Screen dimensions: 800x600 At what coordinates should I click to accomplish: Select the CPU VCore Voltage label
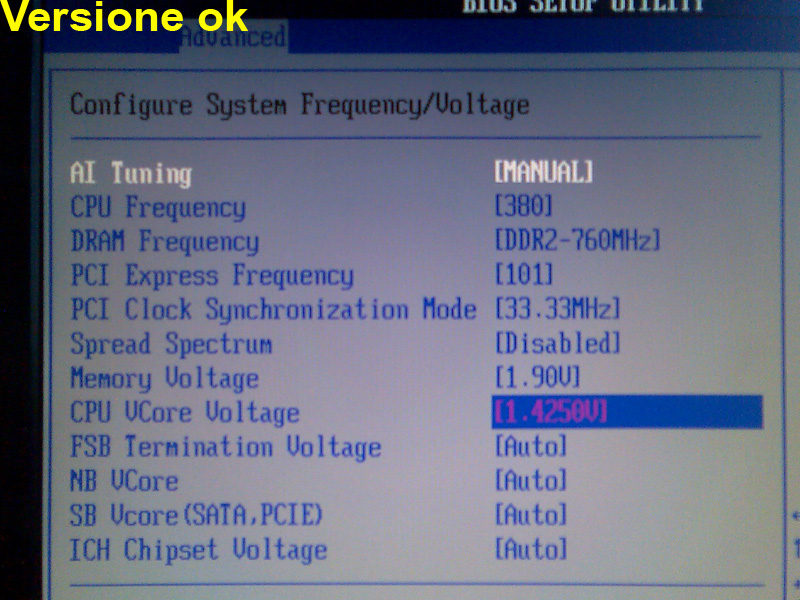pyautogui.click(x=185, y=412)
